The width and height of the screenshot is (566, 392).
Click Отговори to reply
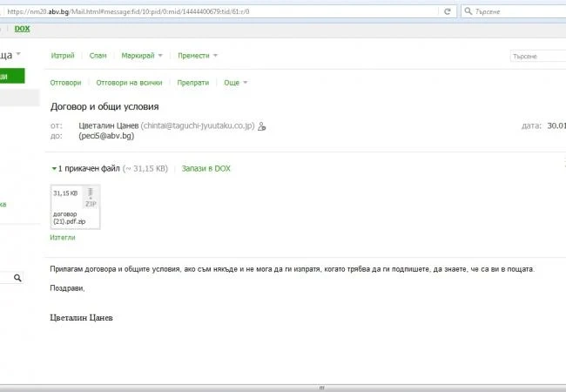(65, 83)
